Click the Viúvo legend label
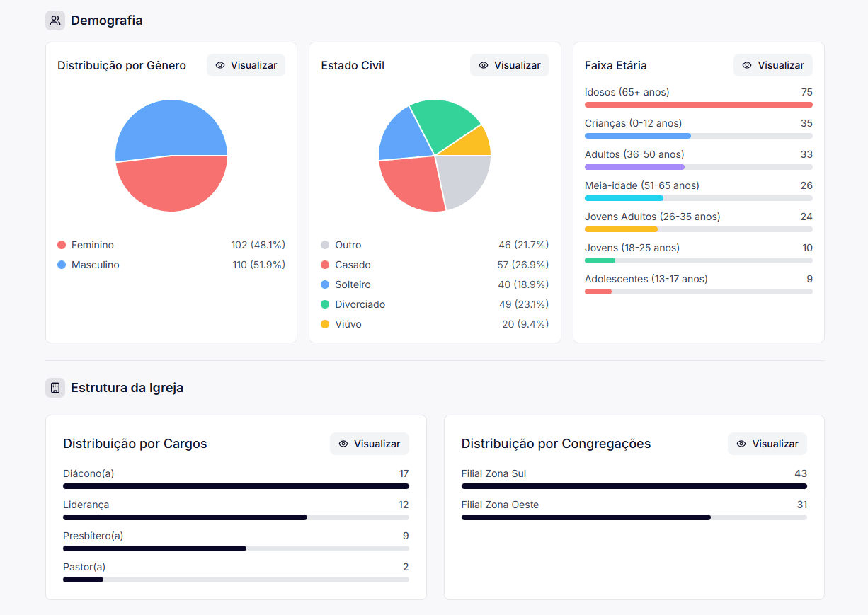This screenshot has height=615, width=868. pyautogui.click(x=348, y=324)
